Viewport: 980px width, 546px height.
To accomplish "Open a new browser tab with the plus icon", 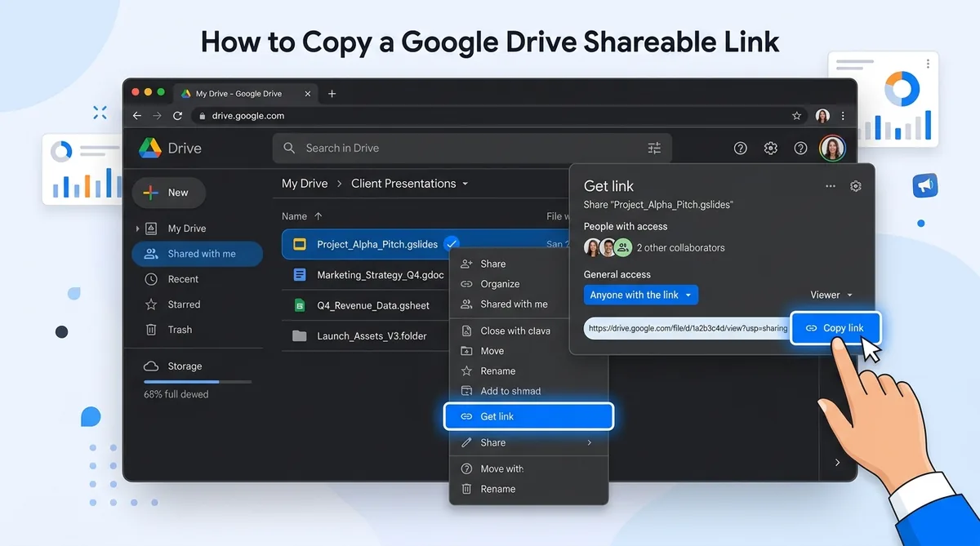I will 332,94.
